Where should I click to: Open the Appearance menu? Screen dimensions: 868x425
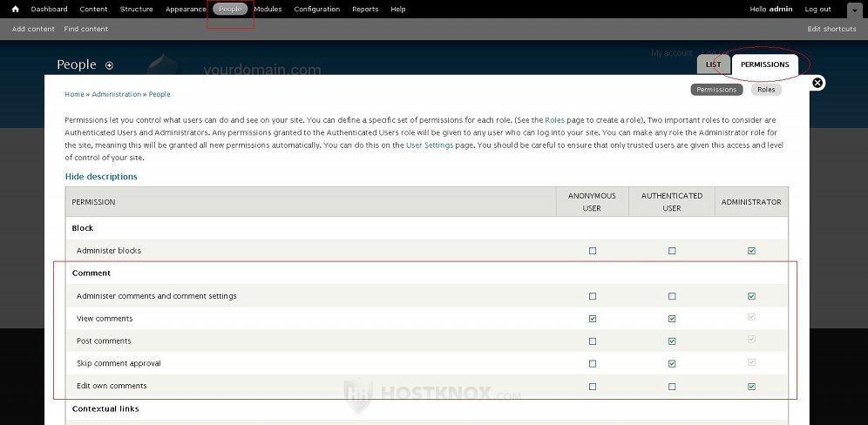pos(186,9)
